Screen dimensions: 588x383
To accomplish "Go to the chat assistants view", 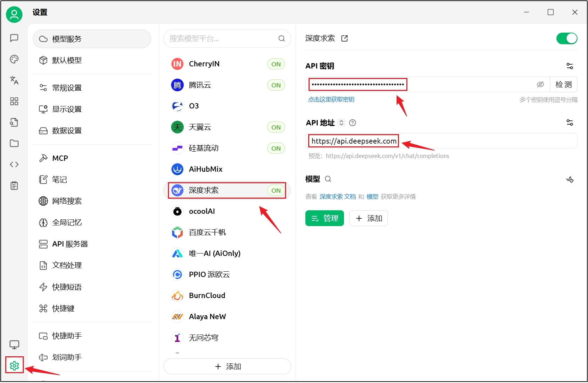I will coord(14,38).
